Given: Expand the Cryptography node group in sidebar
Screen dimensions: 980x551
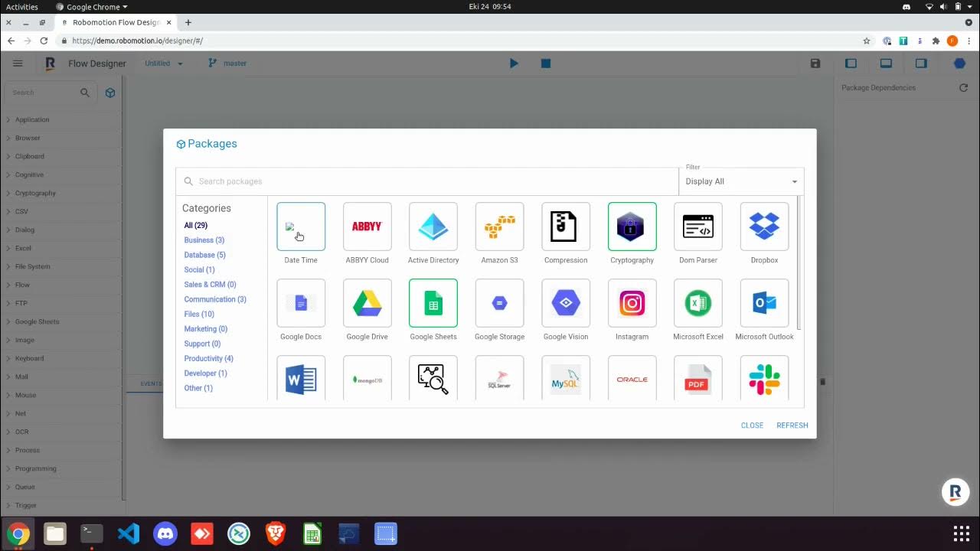Looking at the screenshot, I should tap(61, 194).
